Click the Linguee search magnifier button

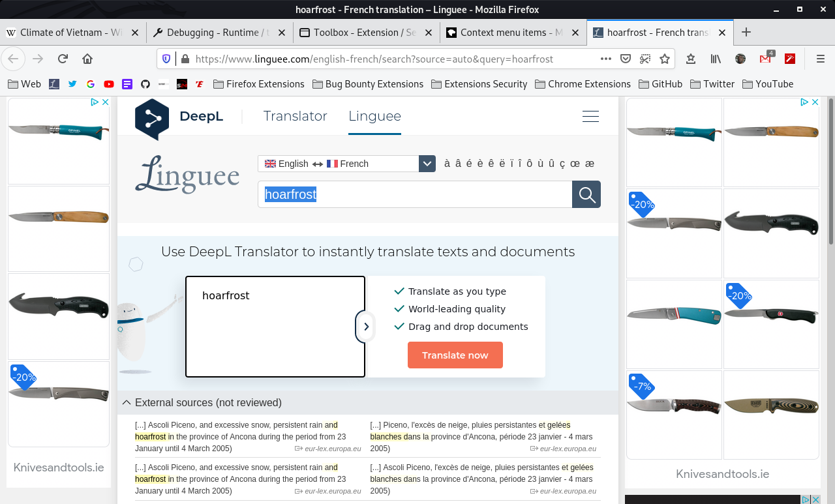click(586, 194)
